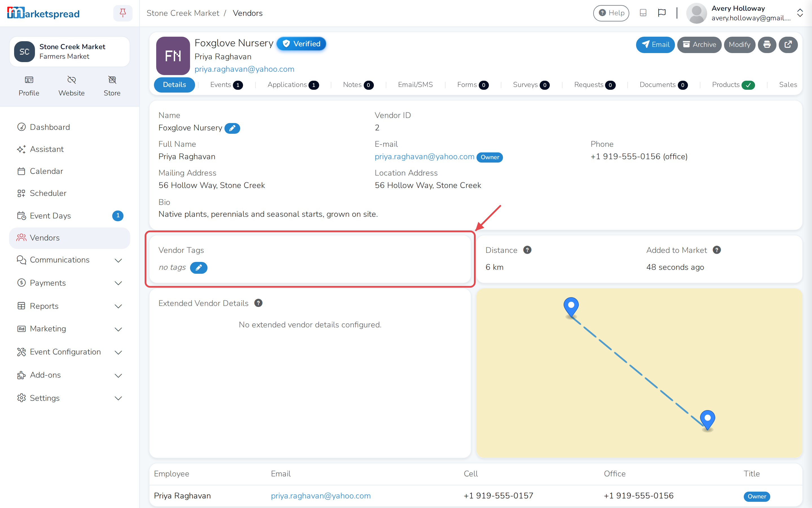Switch to the Notes tab
The image size is (812, 508).
click(x=358, y=85)
